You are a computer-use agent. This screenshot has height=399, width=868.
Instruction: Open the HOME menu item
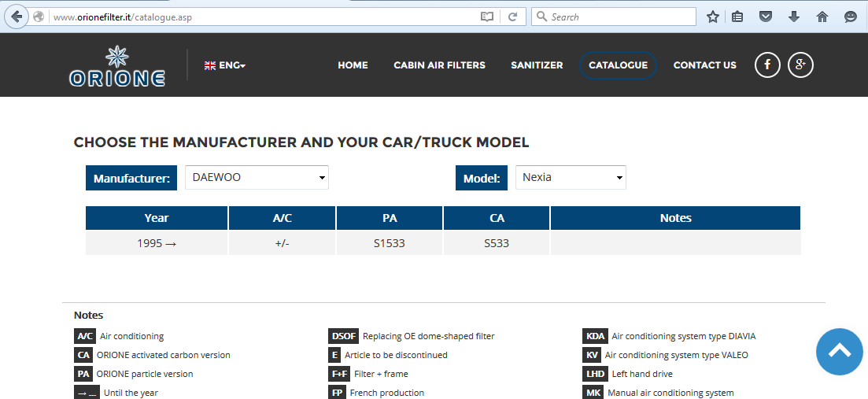353,65
